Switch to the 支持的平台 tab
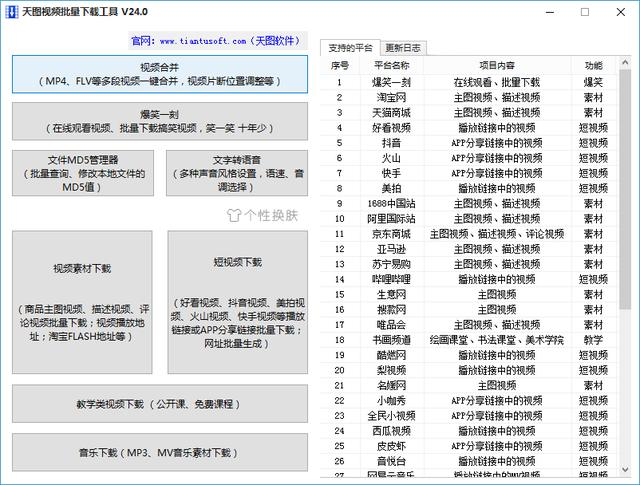This screenshot has height=485, width=640. coord(350,48)
